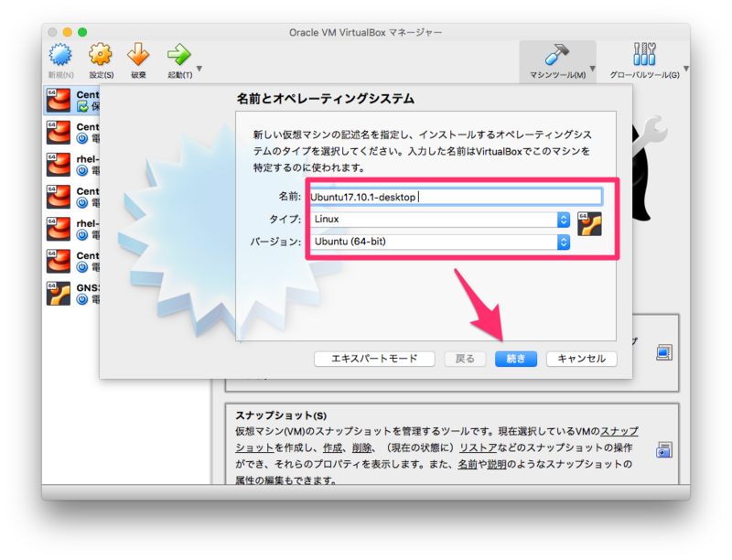Click the saved state icon under first Cent
Viewport: 732px width, 560px height.
click(82, 107)
